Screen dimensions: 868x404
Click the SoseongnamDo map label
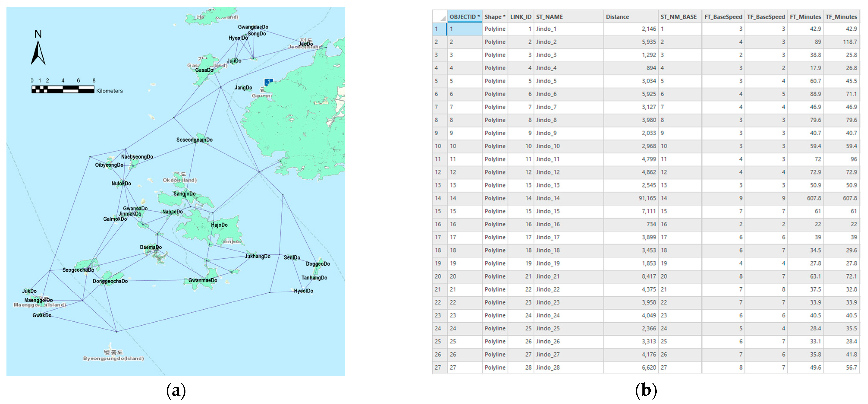(x=195, y=140)
